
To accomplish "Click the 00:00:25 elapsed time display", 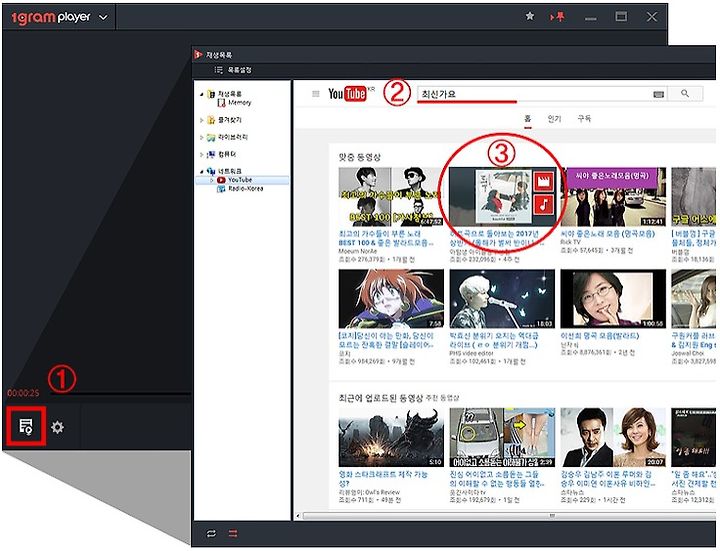I will point(23,393).
